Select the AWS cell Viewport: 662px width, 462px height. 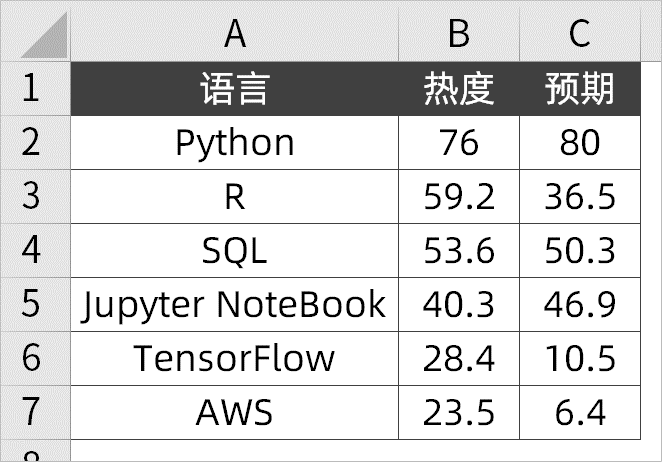[x=234, y=412]
